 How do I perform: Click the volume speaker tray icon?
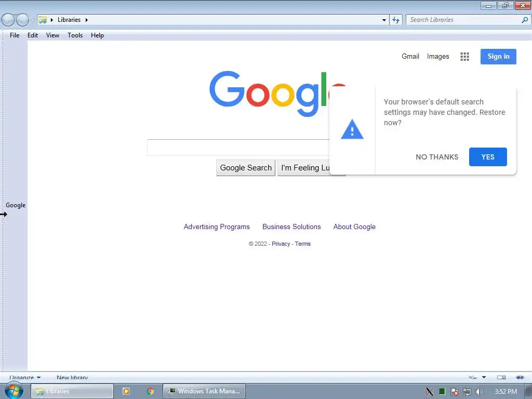(479, 392)
